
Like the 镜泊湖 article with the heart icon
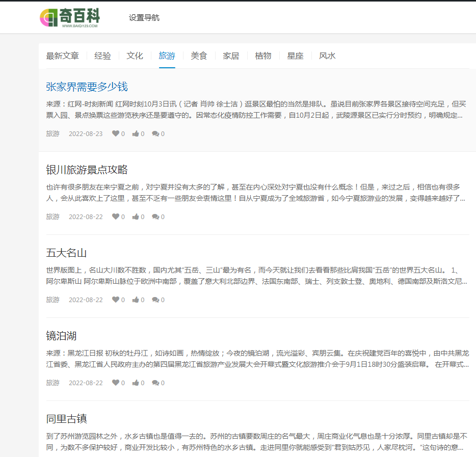coord(115,383)
